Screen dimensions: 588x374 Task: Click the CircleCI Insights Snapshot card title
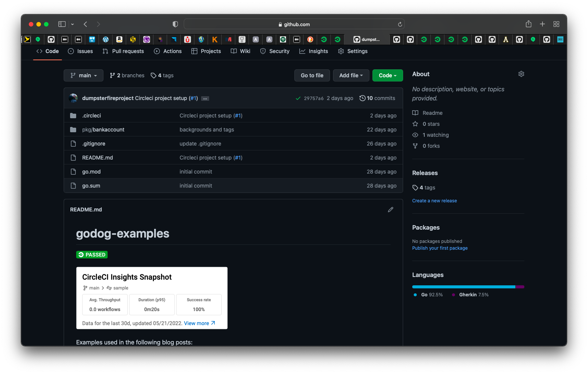[x=127, y=277]
